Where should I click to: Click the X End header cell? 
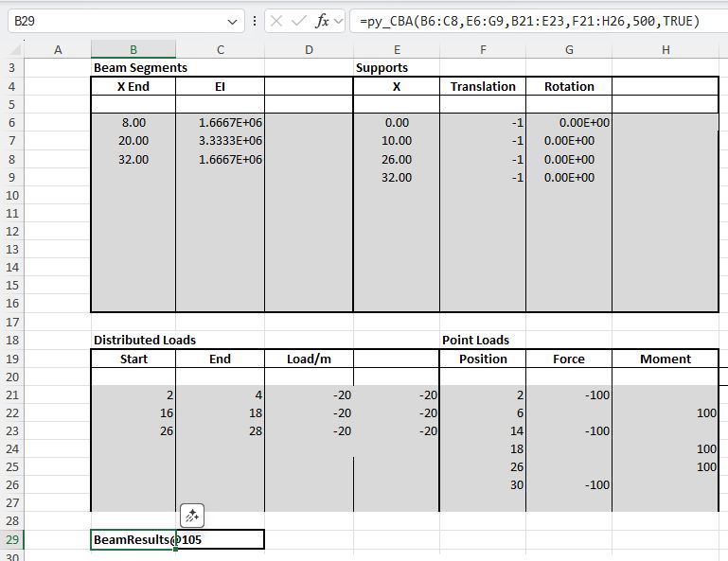[133, 86]
